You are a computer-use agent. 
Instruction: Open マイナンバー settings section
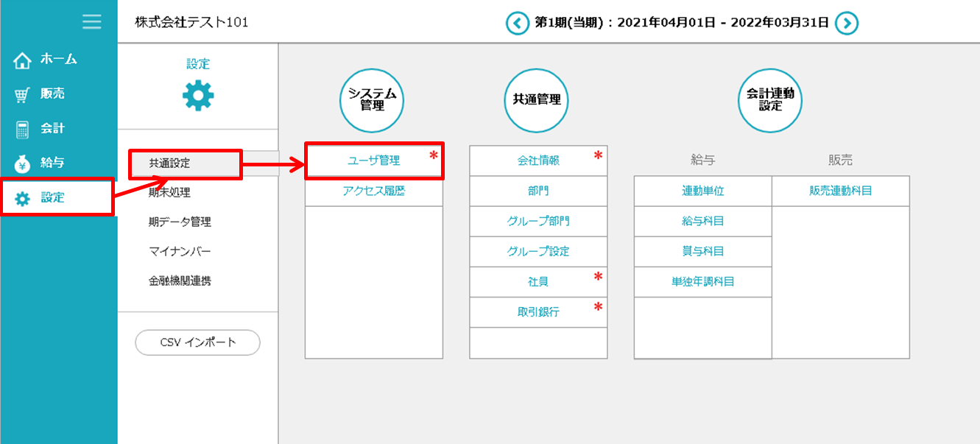pyautogui.click(x=180, y=251)
